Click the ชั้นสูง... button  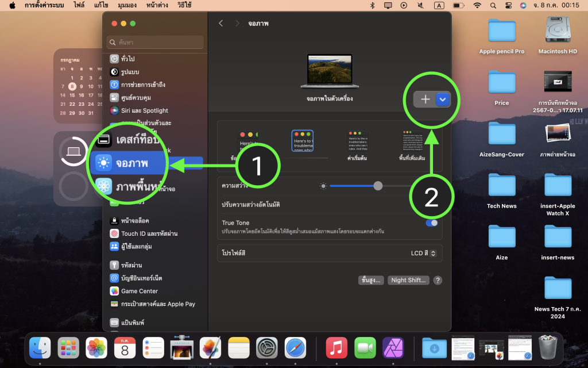tap(371, 280)
